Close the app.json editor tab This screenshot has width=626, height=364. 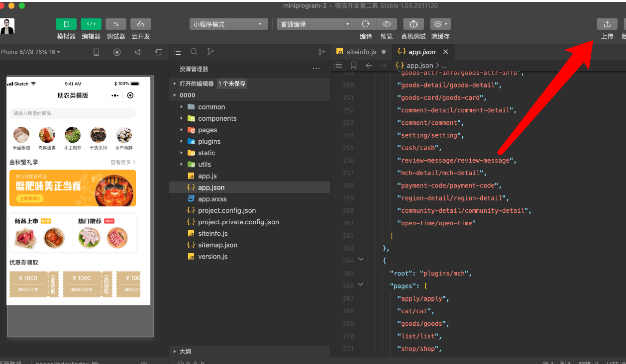point(445,52)
